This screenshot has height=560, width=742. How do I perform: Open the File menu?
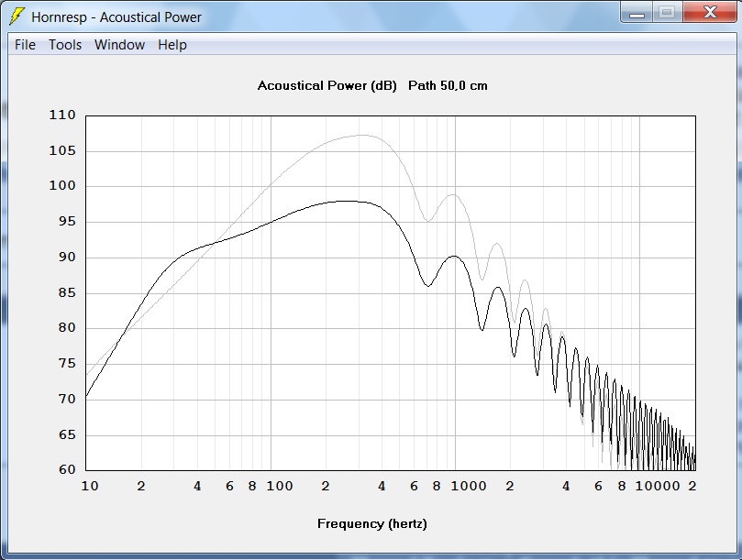pyautogui.click(x=25, y=45)
